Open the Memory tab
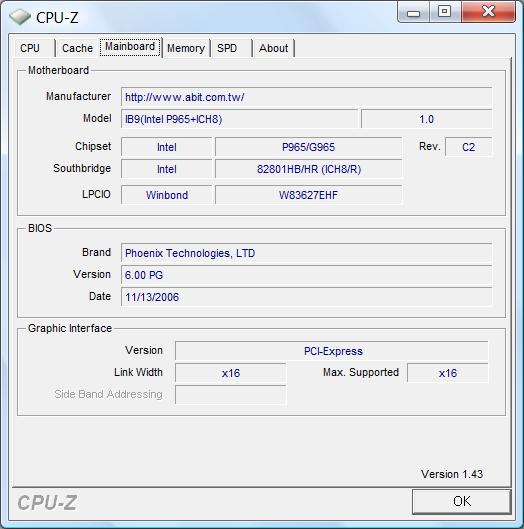This screenshot has width=524, height=529. [186, 48]
